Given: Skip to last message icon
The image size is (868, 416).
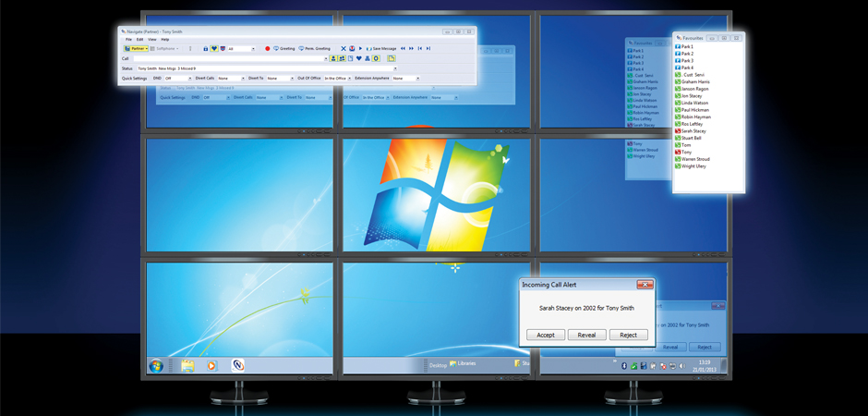Looking at the screenshot, I should point(428,48).
